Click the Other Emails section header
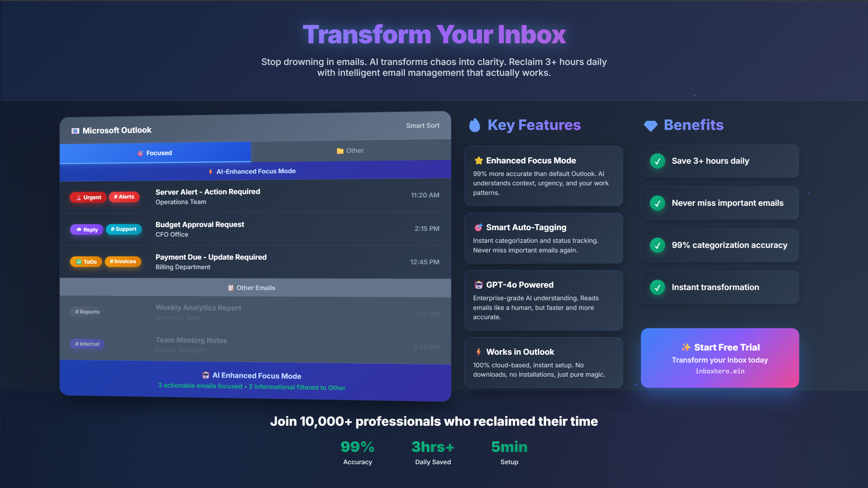 pos(255,288)
